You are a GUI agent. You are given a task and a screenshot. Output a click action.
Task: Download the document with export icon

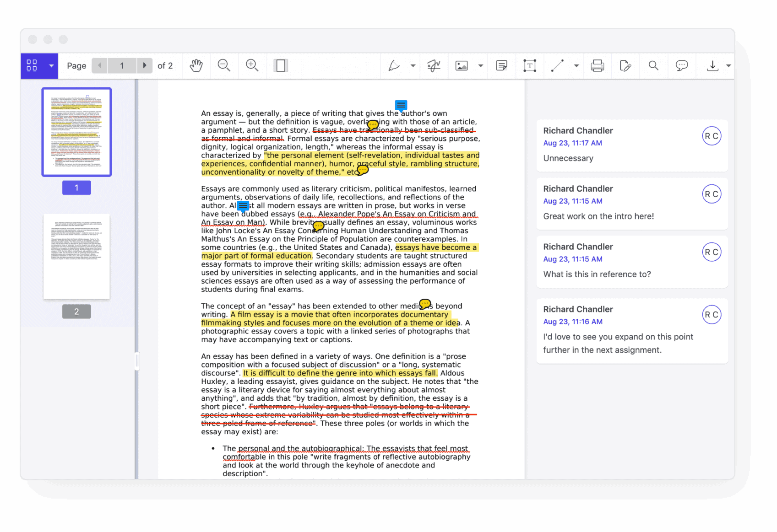coord(712,65)
